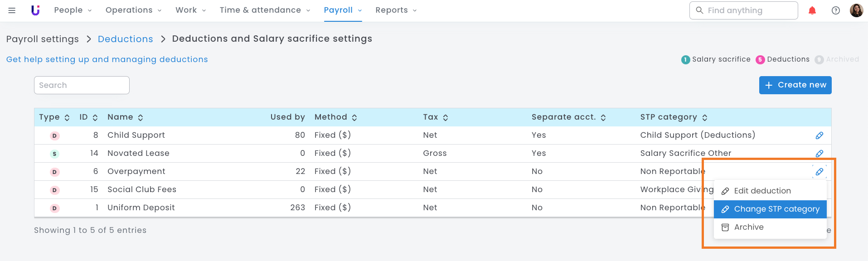This screenshot has height=261, width=868.
Task: Open the deductions help link
Action: click(107, 59)
